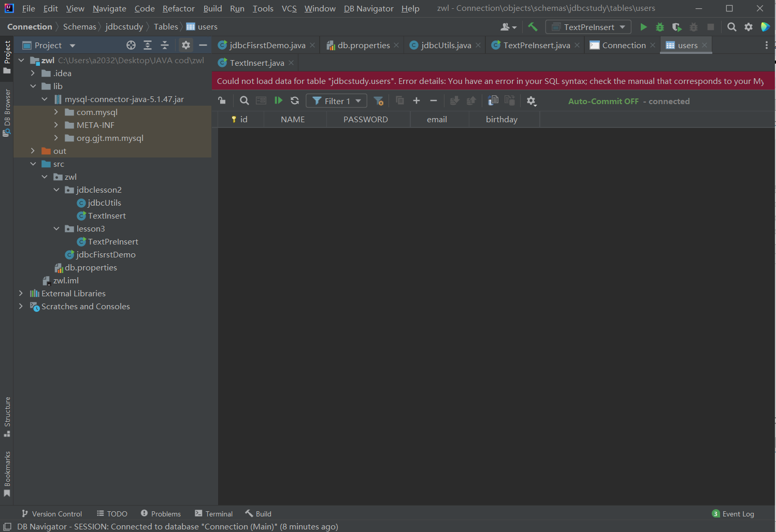Click the green fetch-next-records icon
The image size is (776, 532).
[x=278, y=100]
